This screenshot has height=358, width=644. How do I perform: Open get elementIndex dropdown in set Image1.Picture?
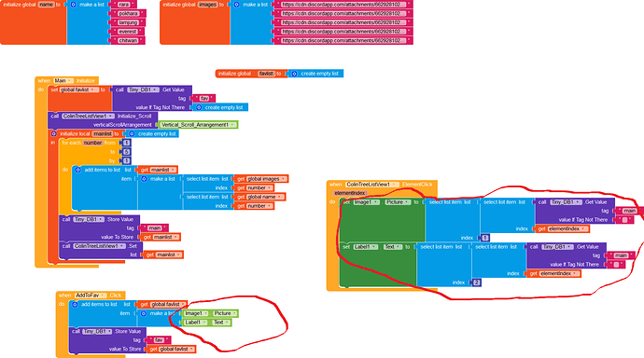(583, 228)
